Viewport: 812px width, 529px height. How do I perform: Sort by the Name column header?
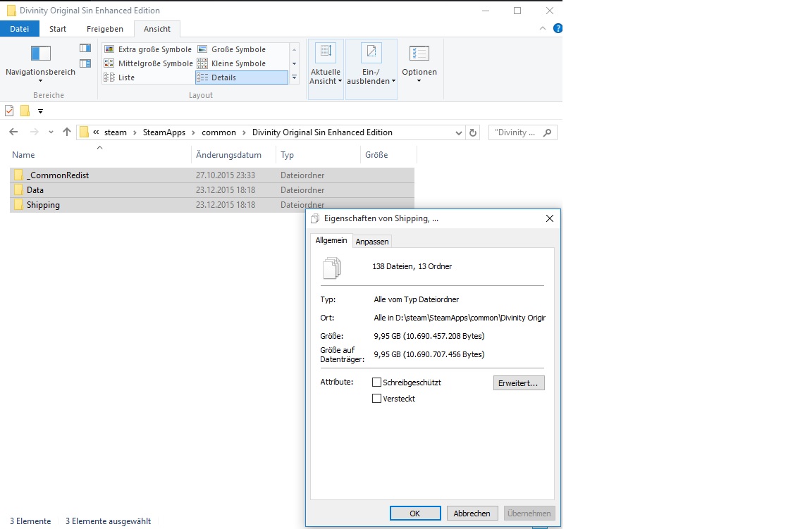[x=100, y=155]
